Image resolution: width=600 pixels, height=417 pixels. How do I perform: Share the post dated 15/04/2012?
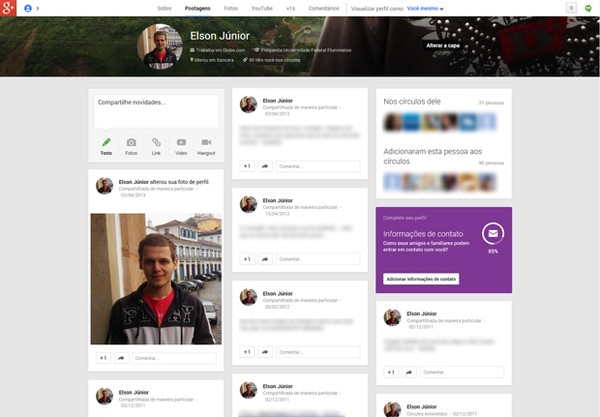[x=265, y=259]
